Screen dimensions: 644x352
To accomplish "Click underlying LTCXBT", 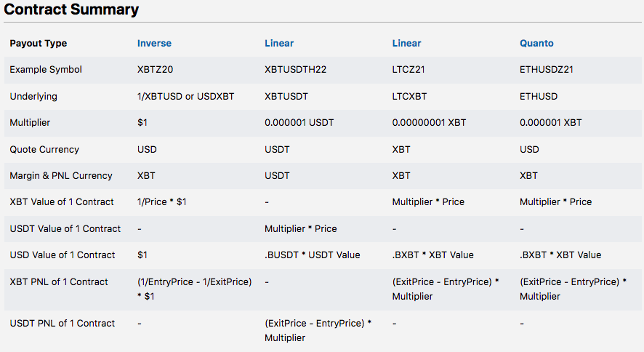I will (x=409, y=97).
